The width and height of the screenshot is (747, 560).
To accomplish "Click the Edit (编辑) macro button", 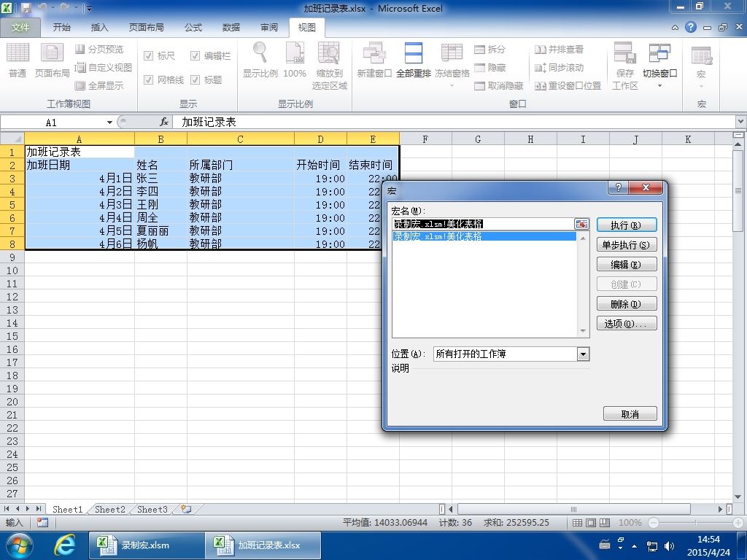I will (627, 264).
